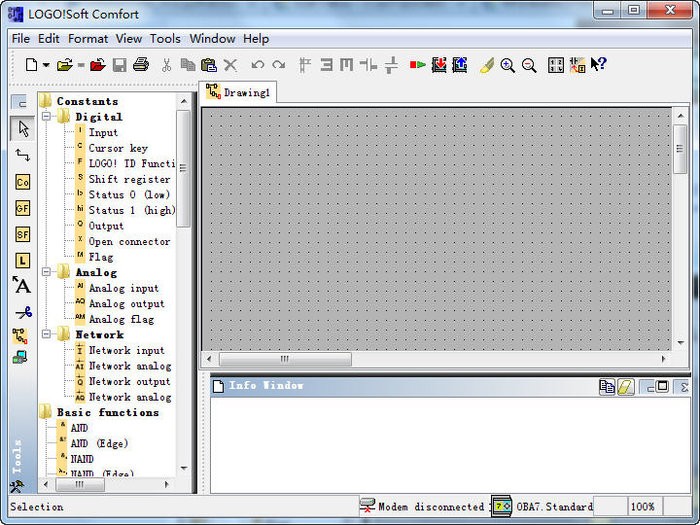The width and height of the screenshot is (700, 525).
Task: Select the Text A tool
Action: point(22,285)
